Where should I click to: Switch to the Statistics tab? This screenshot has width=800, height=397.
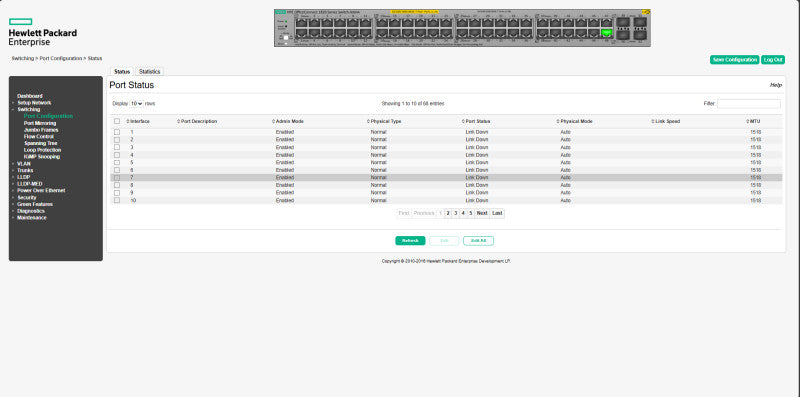click(x=149, y=72)
